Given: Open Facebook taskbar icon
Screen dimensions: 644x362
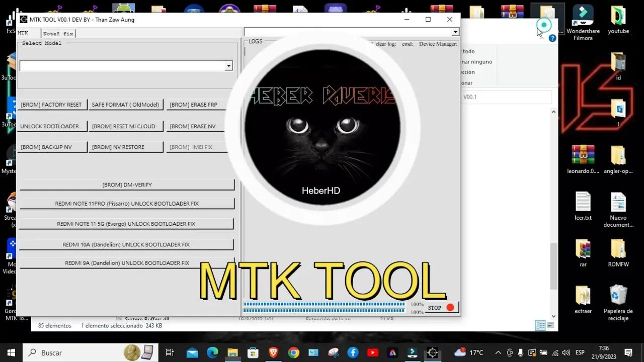Looking at the screenshot, I should pyautogui.click(x=353, y=352).
